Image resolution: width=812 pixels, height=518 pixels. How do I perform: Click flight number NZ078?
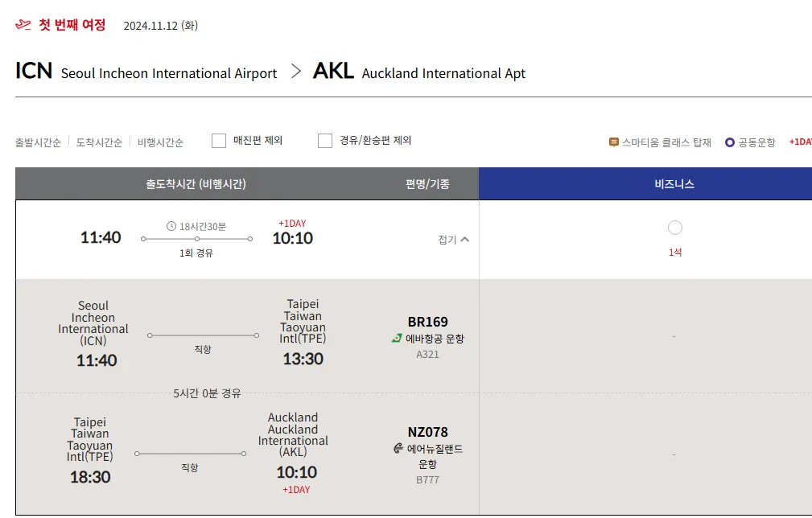pyautogui.click(x=427, y=432)
